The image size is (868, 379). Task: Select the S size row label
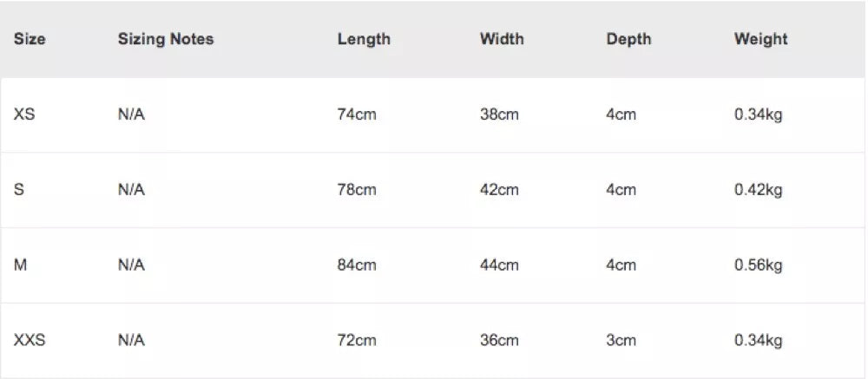point(19,190)
